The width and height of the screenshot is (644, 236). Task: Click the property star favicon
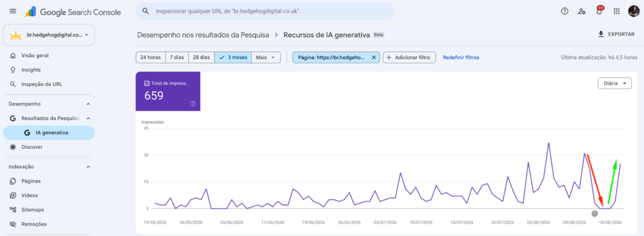click(16, 36)
